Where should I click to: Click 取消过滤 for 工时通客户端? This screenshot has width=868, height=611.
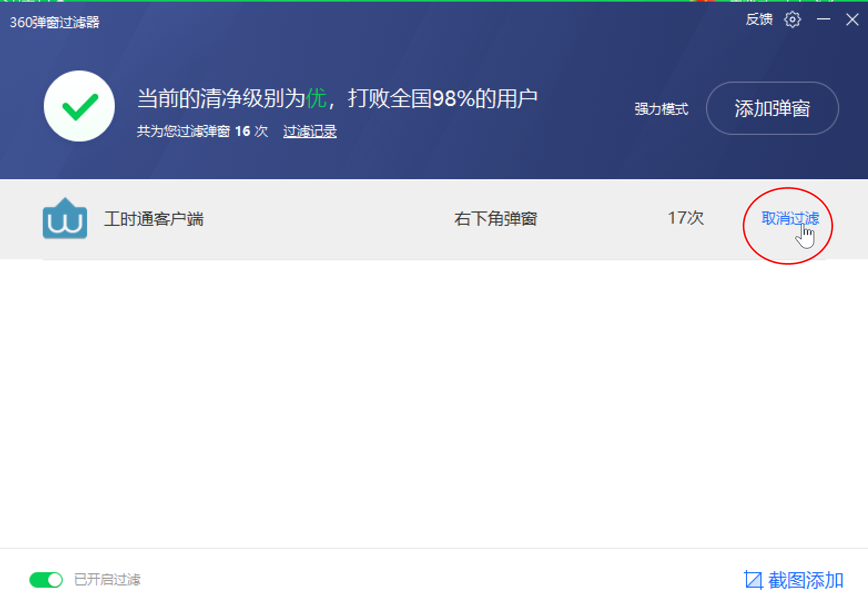tap(790, 219)
